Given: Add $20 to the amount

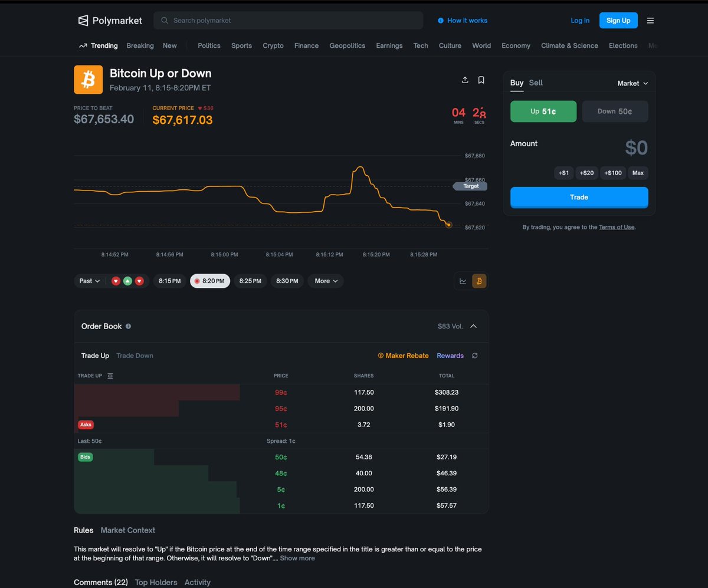Looking at the screenshot, I should [586, 173].
